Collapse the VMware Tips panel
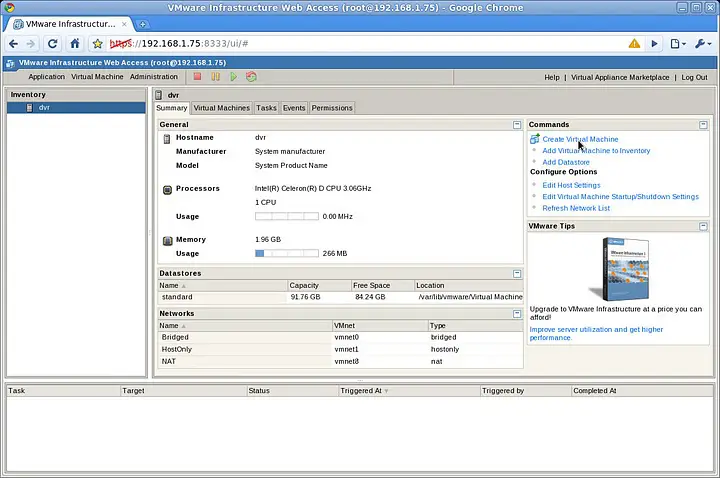 coord(703,226)
